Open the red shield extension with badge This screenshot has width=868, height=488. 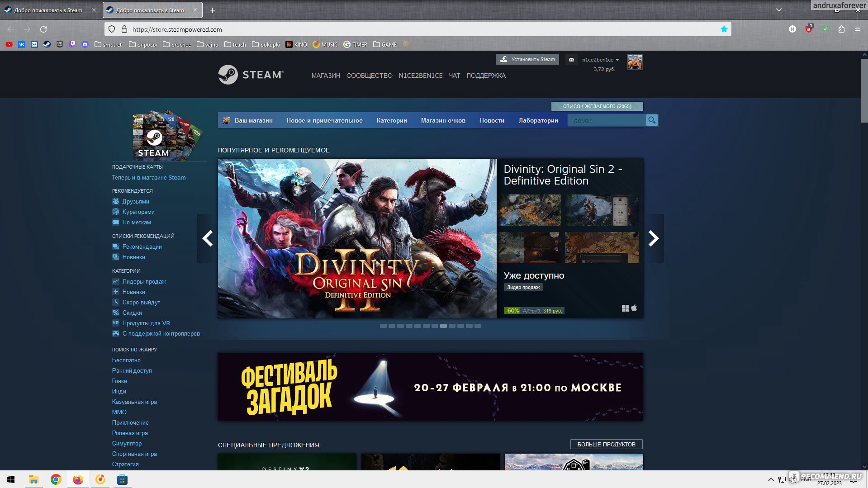click(809, 29)
